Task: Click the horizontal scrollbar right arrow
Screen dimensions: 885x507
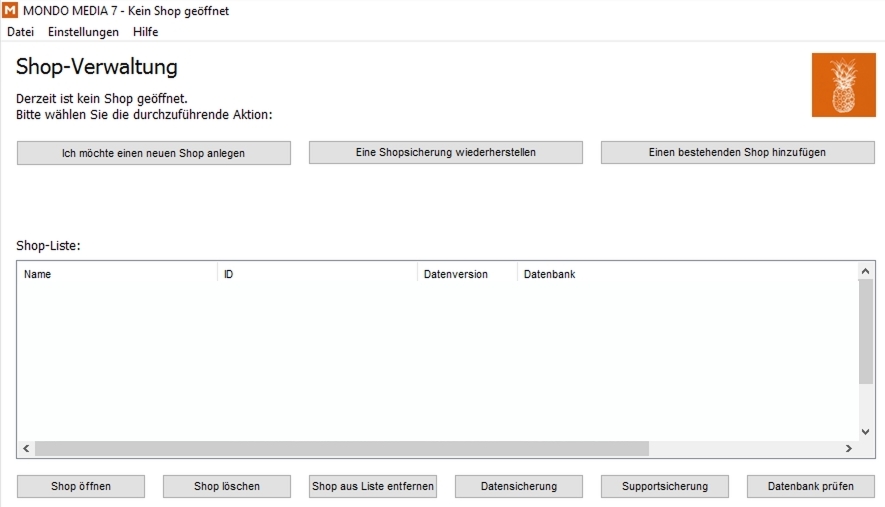Action: 848,448
